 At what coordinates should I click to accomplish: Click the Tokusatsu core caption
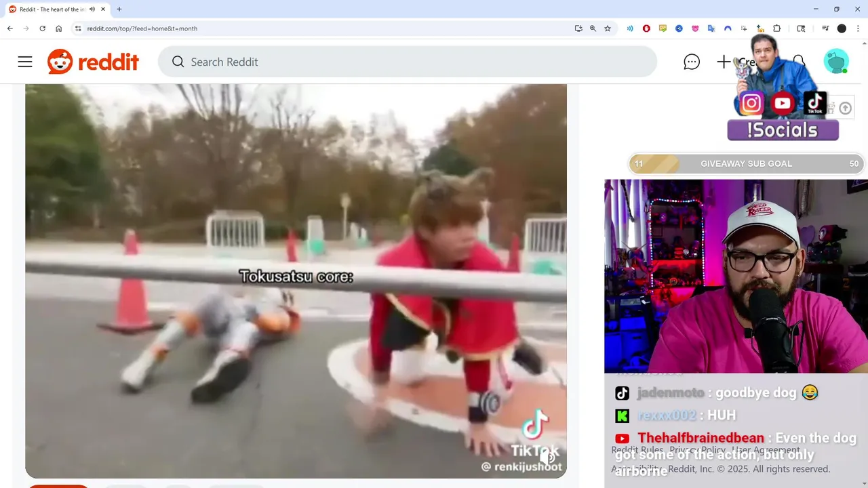[x=296, y=277]
